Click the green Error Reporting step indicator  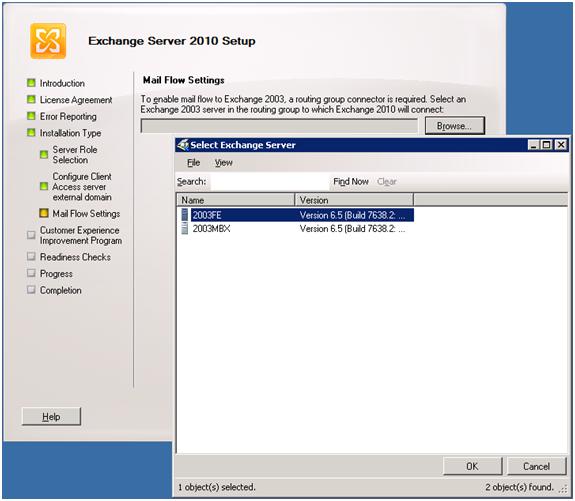point(32,116)
